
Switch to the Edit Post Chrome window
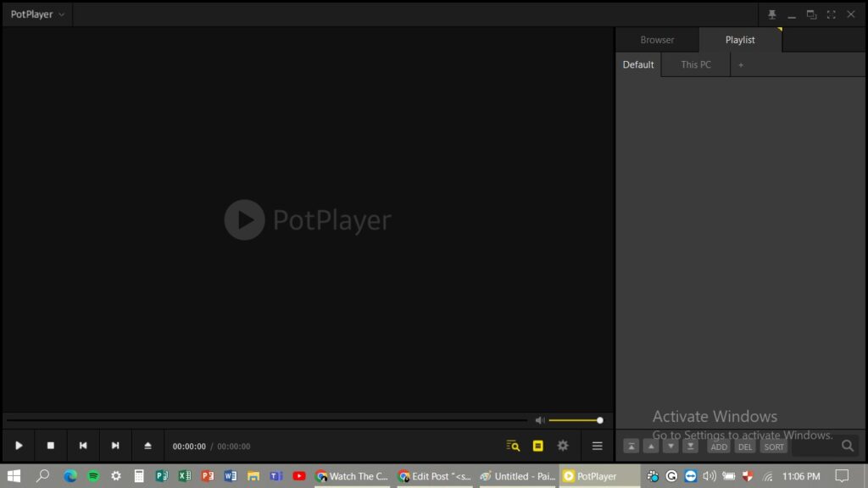(435, 476)
